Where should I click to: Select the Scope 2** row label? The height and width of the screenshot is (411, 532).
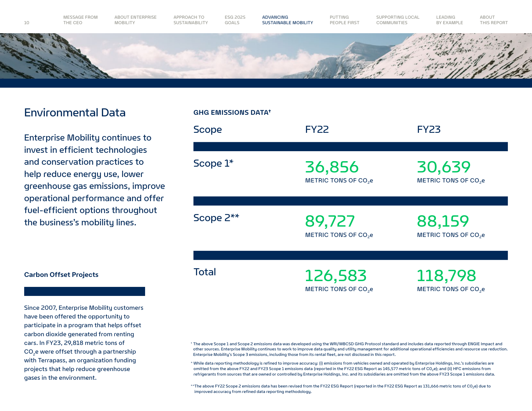216,218
